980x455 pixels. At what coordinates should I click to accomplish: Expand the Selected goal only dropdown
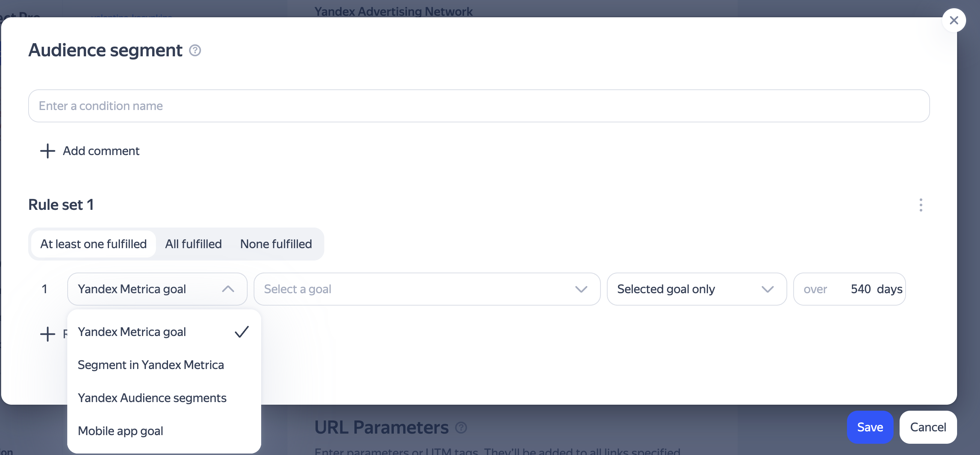coord(696,289)
